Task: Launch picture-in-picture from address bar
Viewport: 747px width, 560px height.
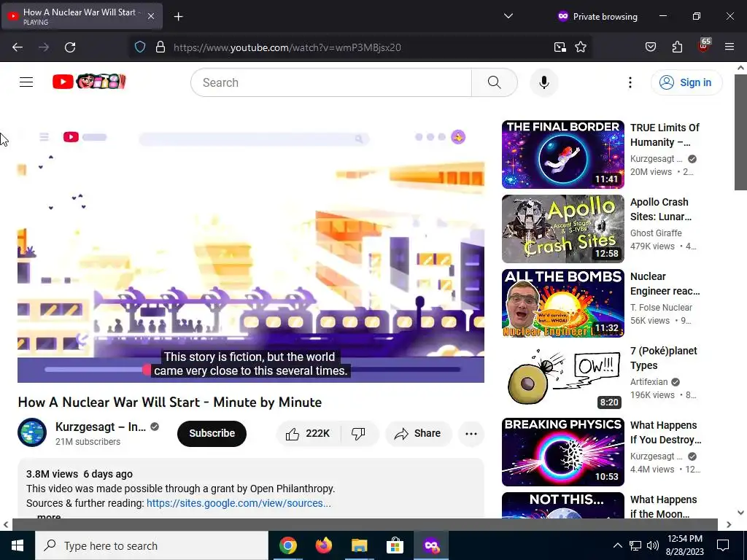Action: (560, 47)
